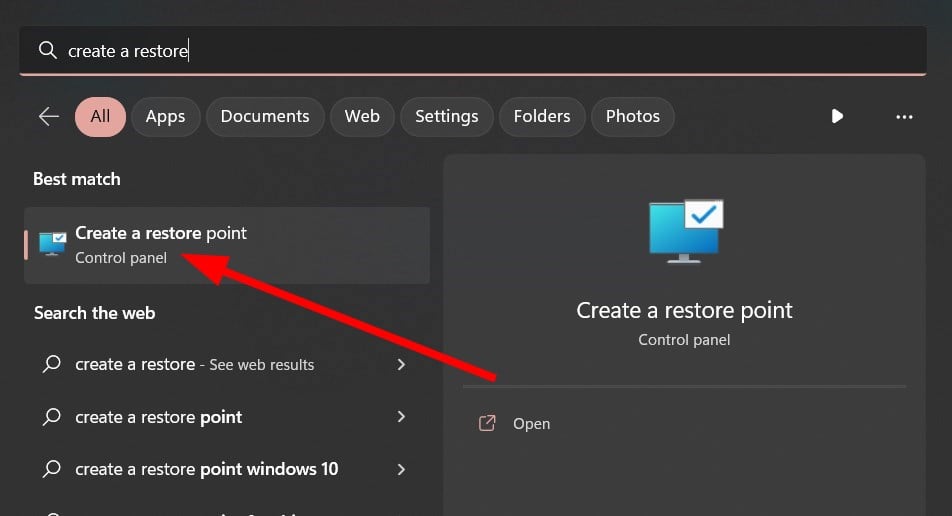952x516 pixels.
Task: Open the three-dots more options menu
Action: [904, 117]
